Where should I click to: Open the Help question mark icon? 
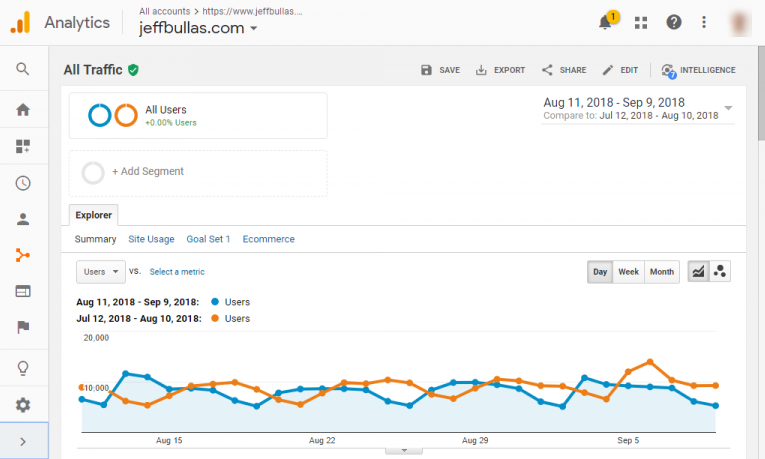pyautogui.click(x=674, y=22)
